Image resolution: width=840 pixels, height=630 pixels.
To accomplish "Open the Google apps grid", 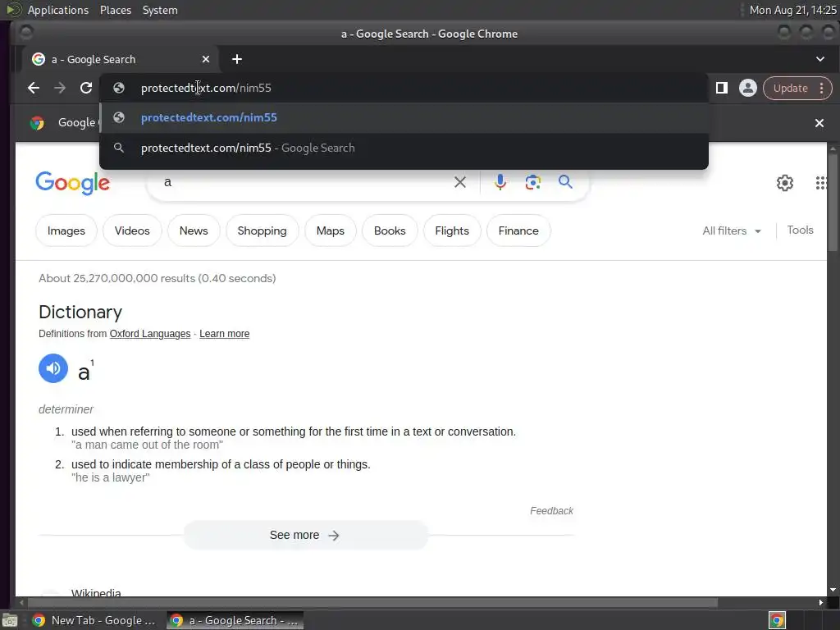I will click(820, 183).
